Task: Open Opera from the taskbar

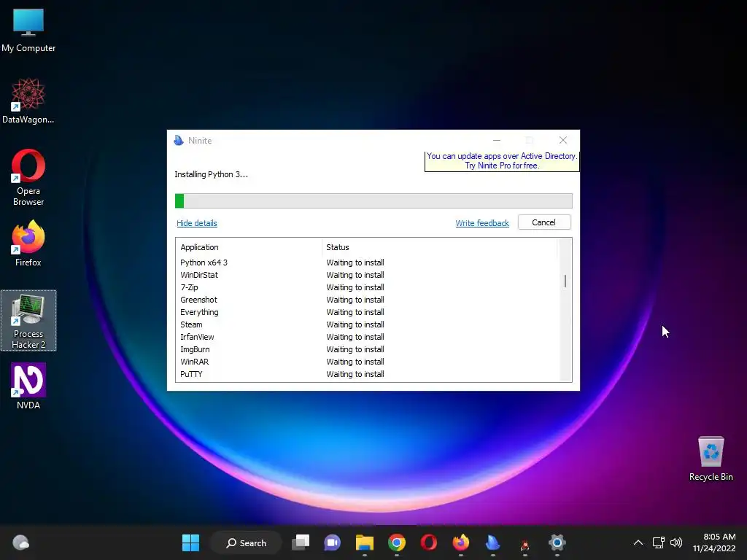Action: tap(429, 542)
